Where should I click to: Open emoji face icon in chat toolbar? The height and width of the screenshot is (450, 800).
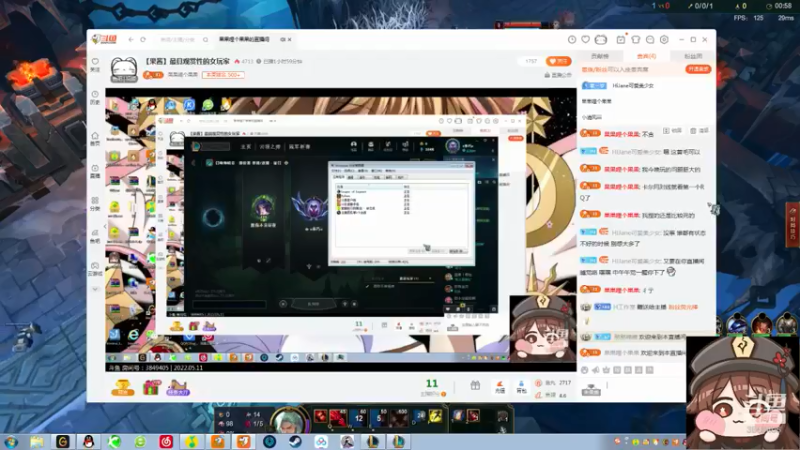pos(585,370)
